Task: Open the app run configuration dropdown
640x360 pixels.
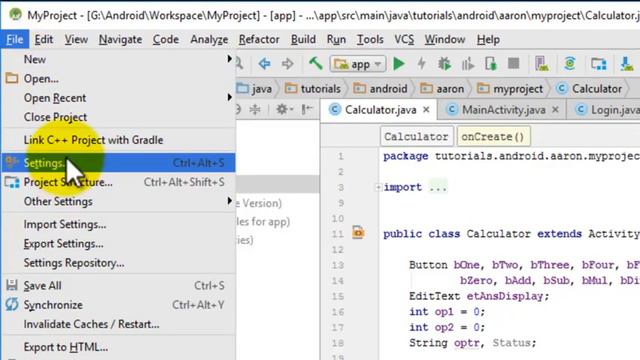Action: [358, 64]
